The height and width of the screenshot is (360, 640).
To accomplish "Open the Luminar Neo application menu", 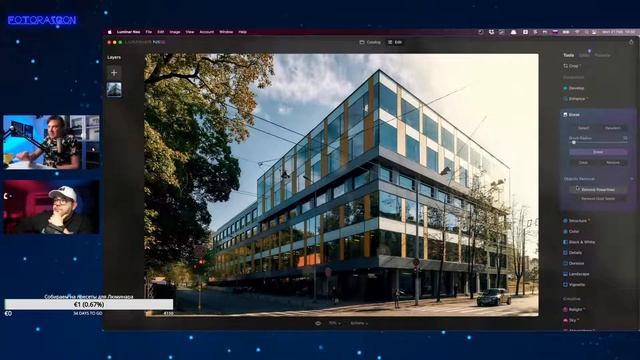I will [129, 32].
